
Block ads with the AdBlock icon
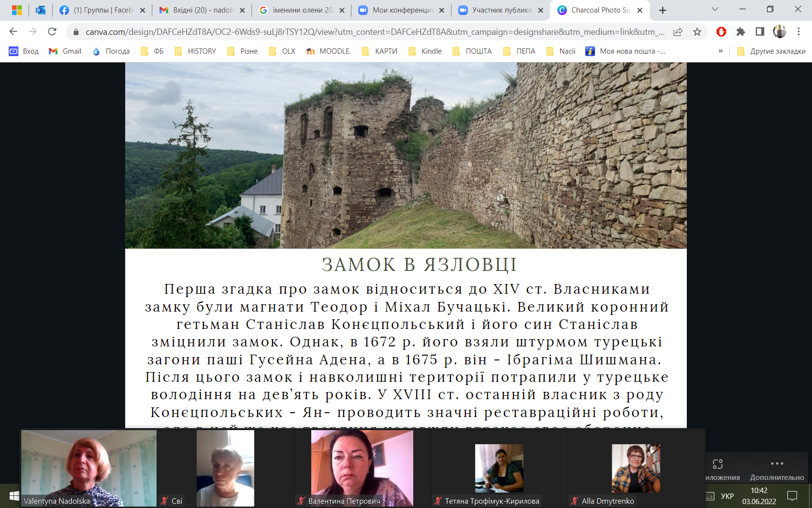click(722, 32)
